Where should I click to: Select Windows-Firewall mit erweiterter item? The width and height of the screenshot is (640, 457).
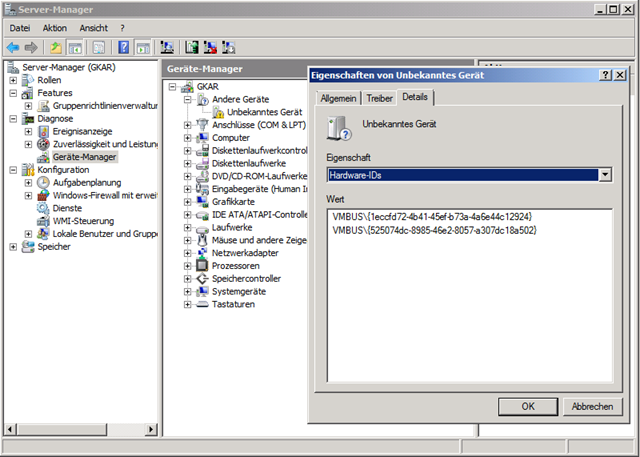pyautogui.click(x=105, y=195)
